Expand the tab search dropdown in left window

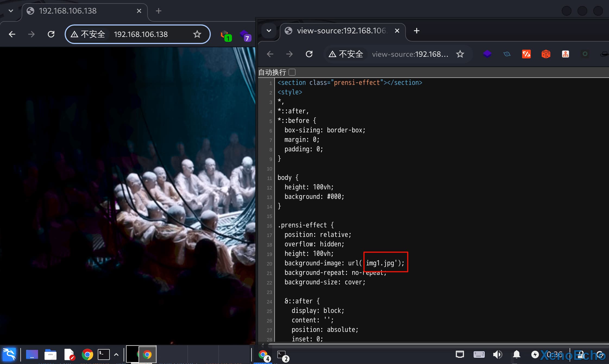11,11
